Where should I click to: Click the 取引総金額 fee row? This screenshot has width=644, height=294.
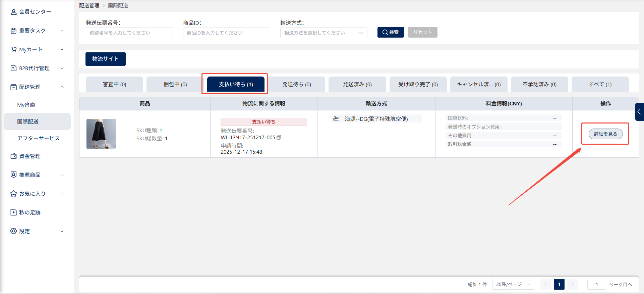(x=504, y=144)
